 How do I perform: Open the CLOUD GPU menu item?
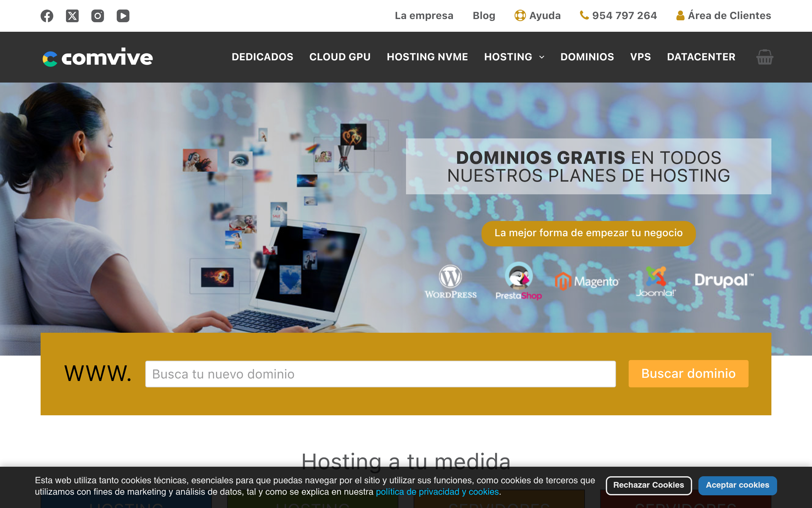pos(340,57)
